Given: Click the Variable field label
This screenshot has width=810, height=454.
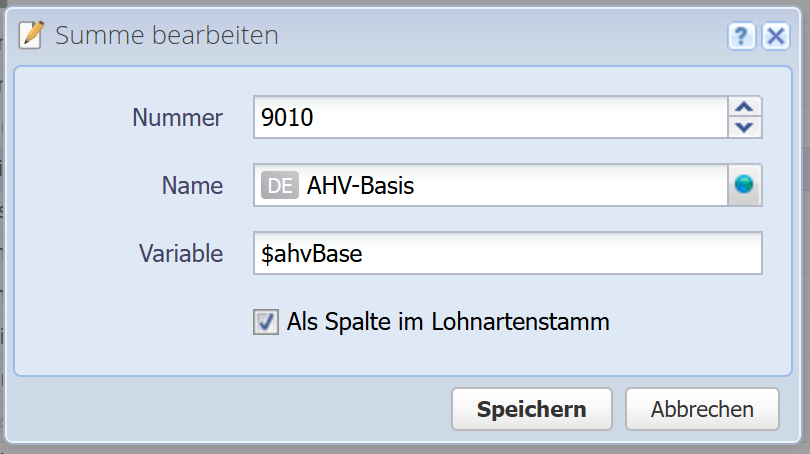Looking at the screenshot, I should [x=181, y=254].
